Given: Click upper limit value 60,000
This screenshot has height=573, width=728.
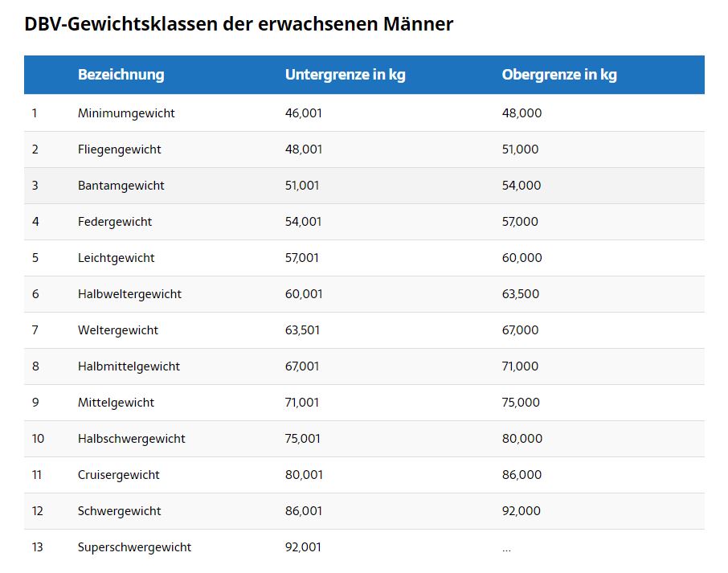Looking at the screenshot, I should coord(521,258).
